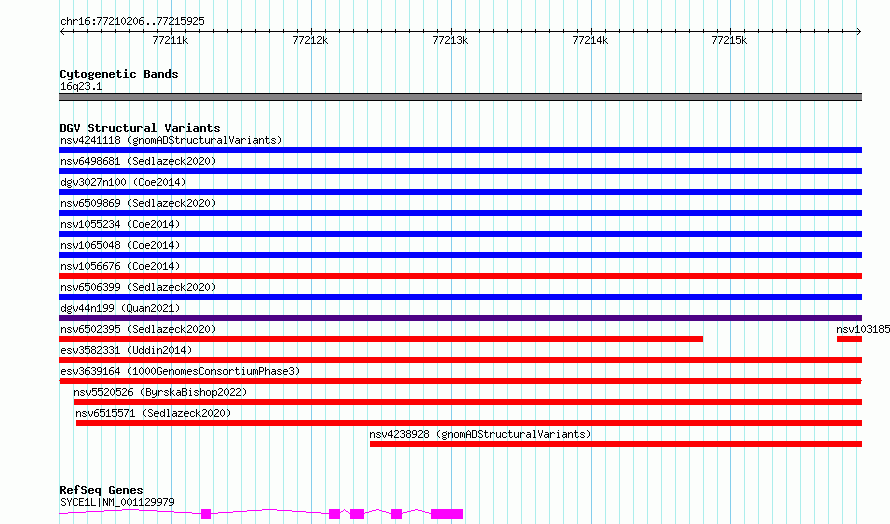Click the 77212k ruler tick label
The width and height of the screenshot is (890, 524).
coord(310,40)
